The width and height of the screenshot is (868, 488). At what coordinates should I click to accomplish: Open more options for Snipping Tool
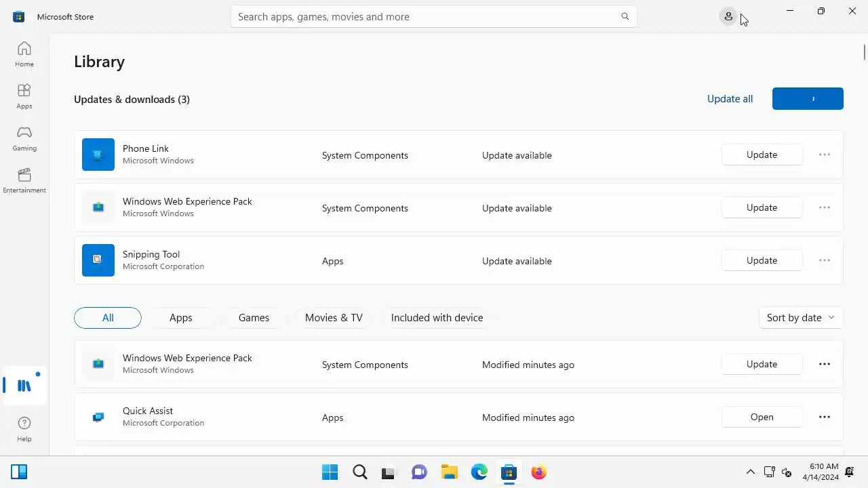point(825,260)
